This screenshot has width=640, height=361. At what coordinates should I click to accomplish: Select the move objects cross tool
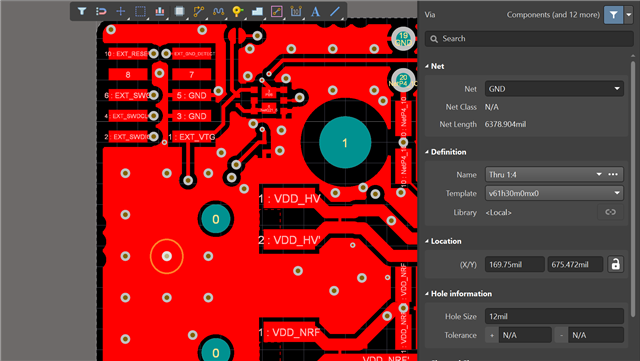pyautogui.click(x=120, y=11)
